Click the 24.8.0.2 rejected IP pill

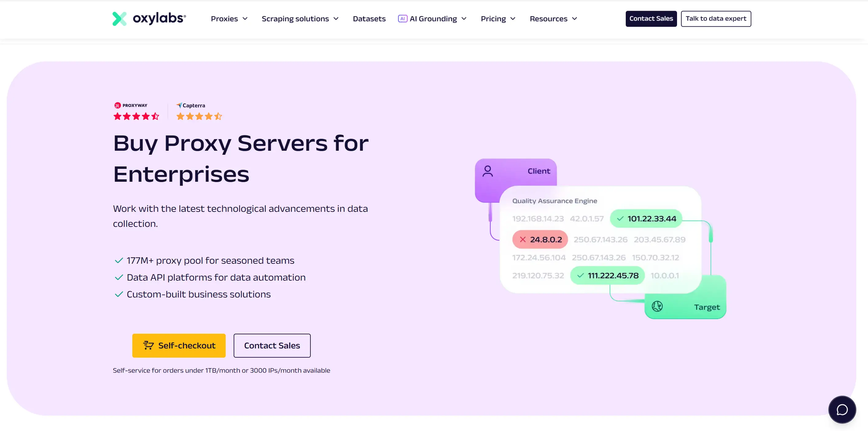pyautogui.click(x=540, y=239)
